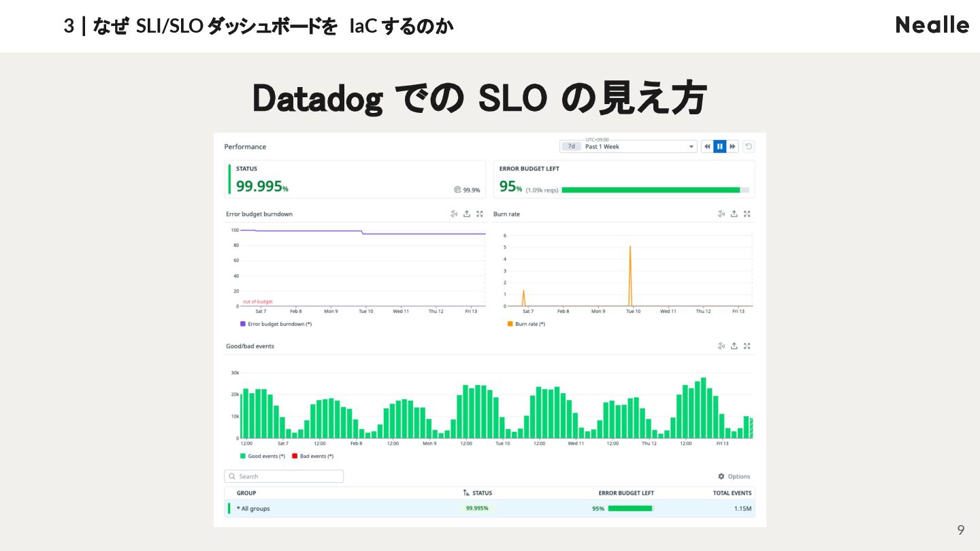Viewport: 980px width, 551px height.
Task: Click the Performance section title
Action: pos(245,146)
